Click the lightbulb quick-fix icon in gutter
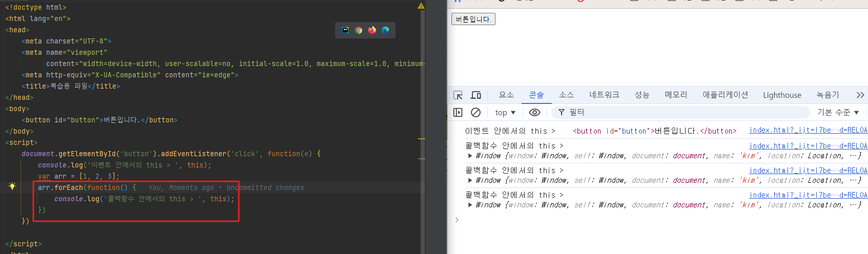 pos(12,186)
